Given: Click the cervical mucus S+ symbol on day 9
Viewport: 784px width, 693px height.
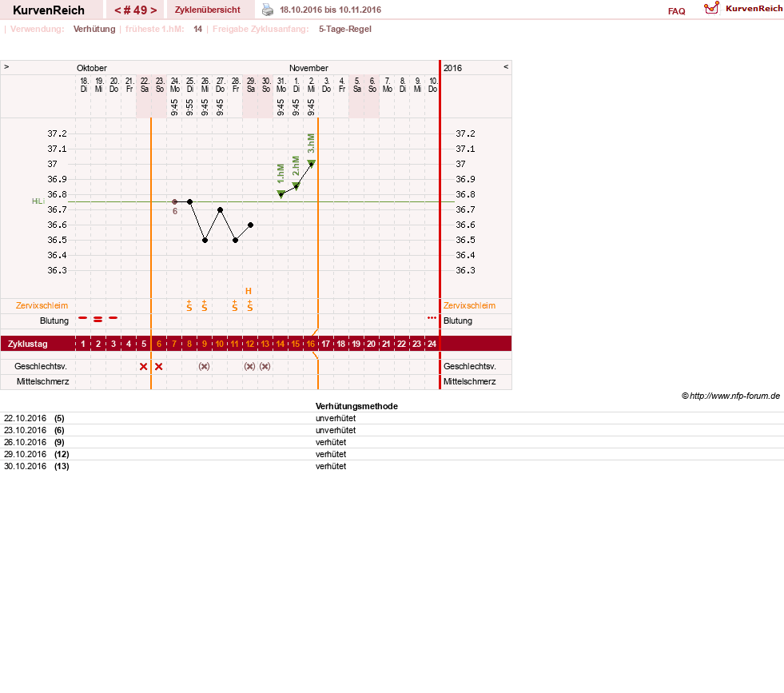Looking at the screenshot, I should (x=205, y=305).
